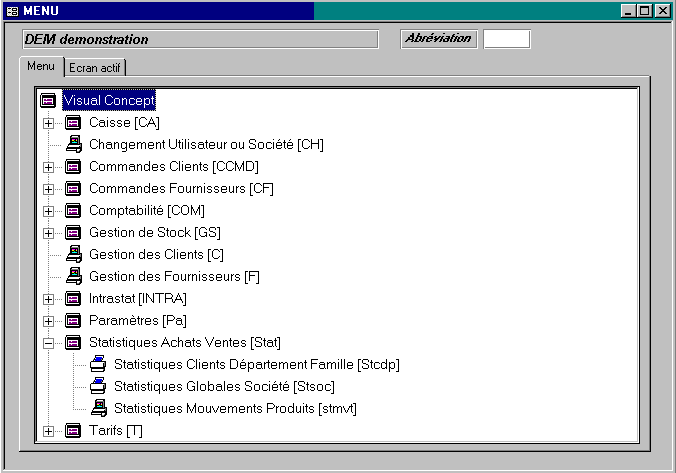Select Tarifs [T] label
676x473 pixels.
click(x=116, y=431)
